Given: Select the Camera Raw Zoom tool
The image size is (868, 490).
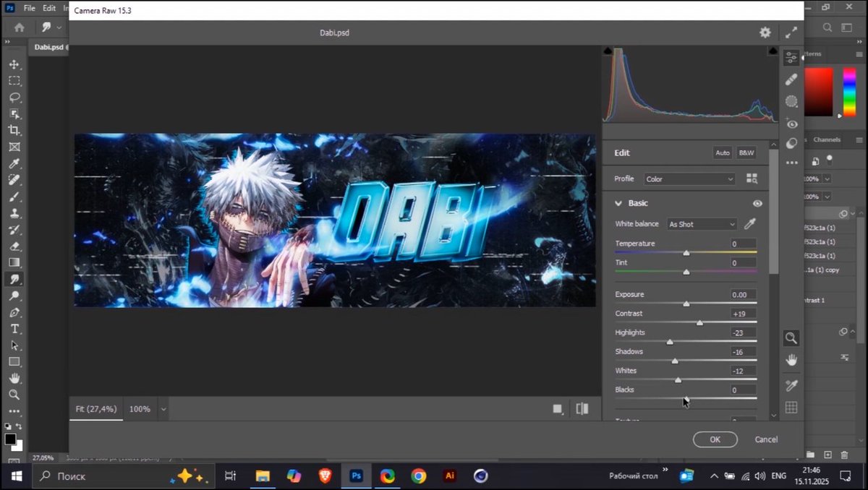Looking at the screenshot, I should click(791, 338).
